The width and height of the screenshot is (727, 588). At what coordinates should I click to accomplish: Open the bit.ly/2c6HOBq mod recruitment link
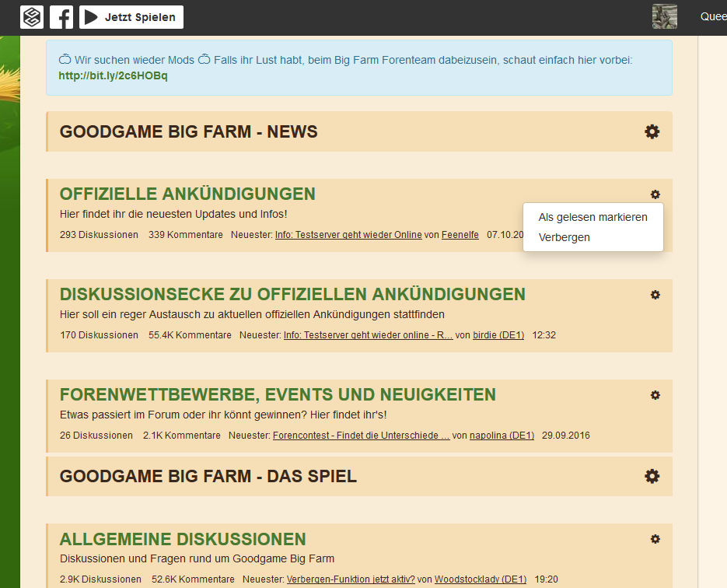(113, 75)
